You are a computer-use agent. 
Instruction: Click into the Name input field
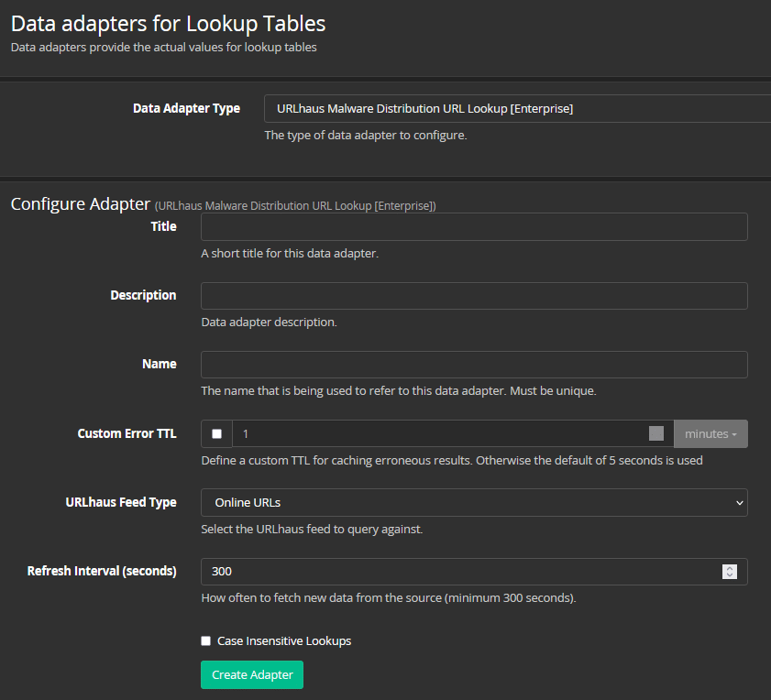pos(474,365)
